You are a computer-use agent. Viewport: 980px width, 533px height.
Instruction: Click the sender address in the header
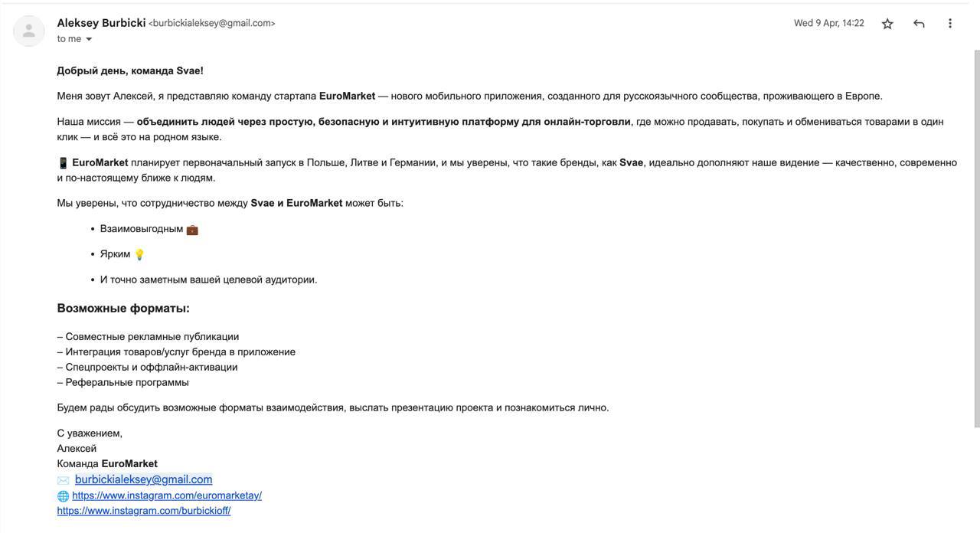(x=212, y=24)
